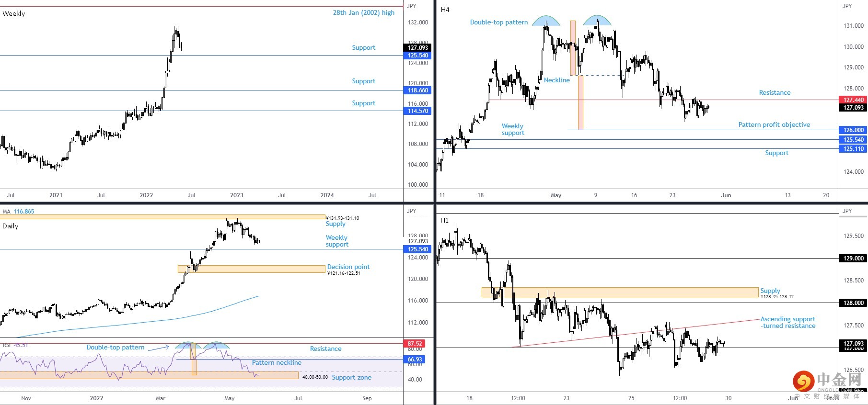Select the 125.540 price tag on H4 chart
Screen dimensions: 868x405
pos(853,140)
